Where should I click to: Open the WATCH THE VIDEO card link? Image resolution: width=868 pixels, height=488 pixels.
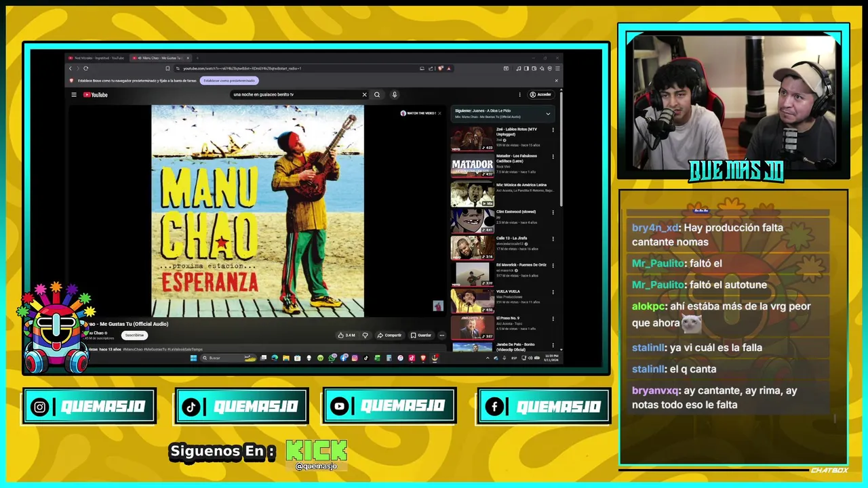tap(418, 113)
